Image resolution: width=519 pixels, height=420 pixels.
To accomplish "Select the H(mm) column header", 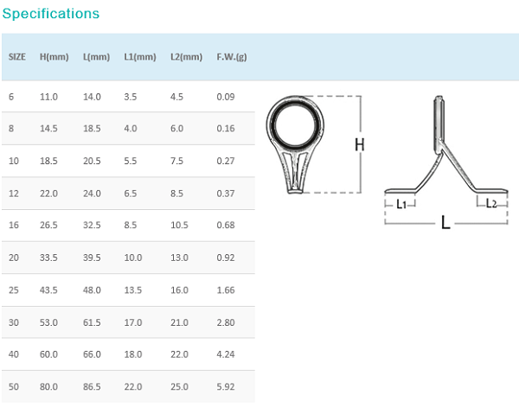I will tap(54, 57).
